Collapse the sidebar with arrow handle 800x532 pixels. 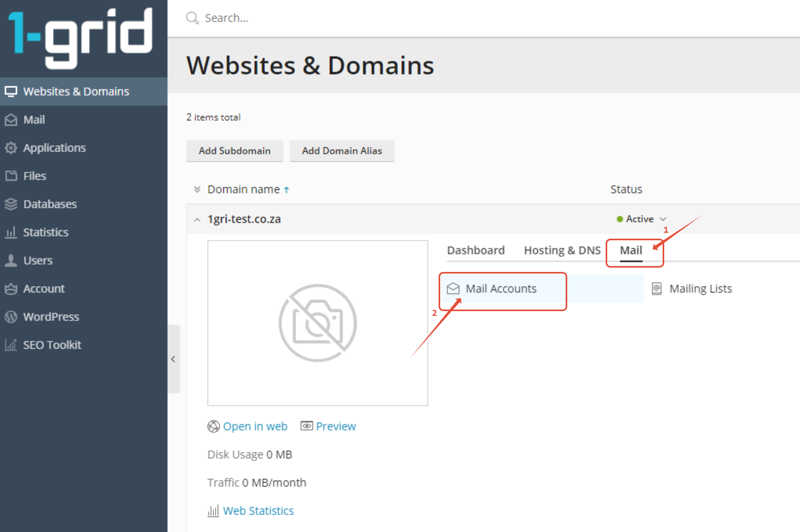(173, 359)
